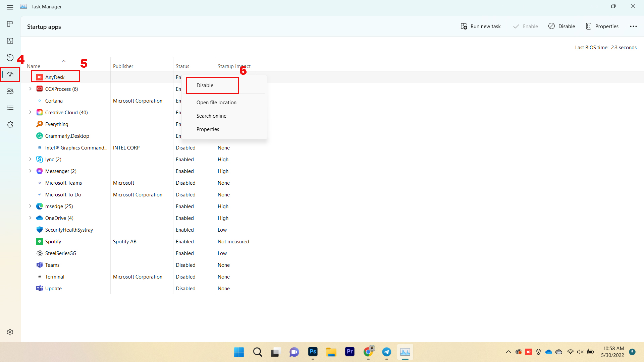The width and height of the screenshot is (644, 362).
Task: Open the Windows Start menu
Action: coord(239,352)
